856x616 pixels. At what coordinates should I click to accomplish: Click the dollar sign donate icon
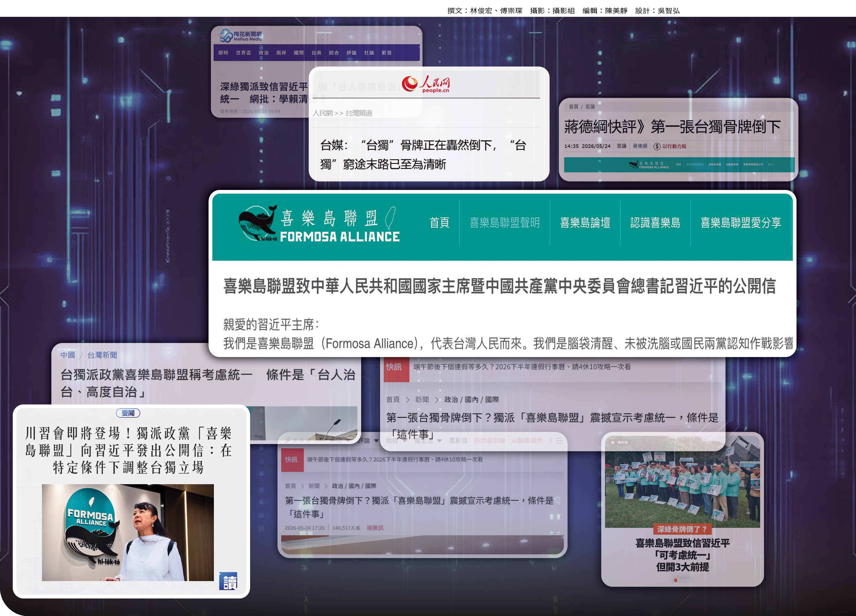[657, 147]
